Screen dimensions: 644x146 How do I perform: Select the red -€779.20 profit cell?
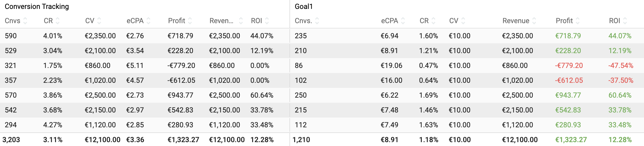pos(569,66)
